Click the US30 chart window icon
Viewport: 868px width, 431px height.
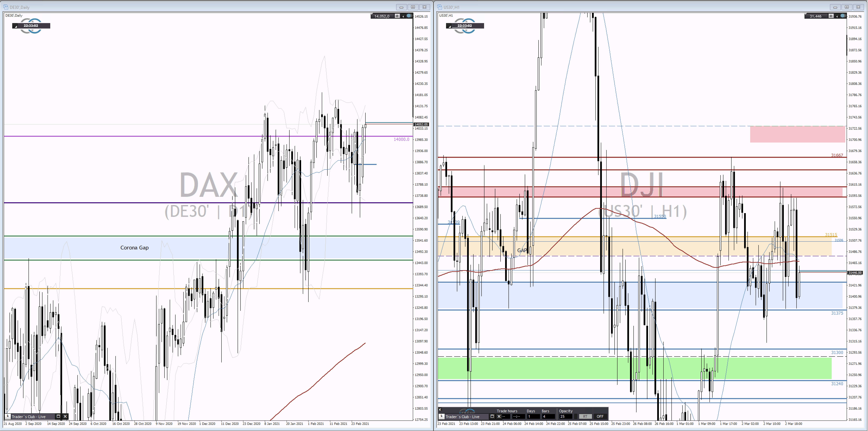440,7
